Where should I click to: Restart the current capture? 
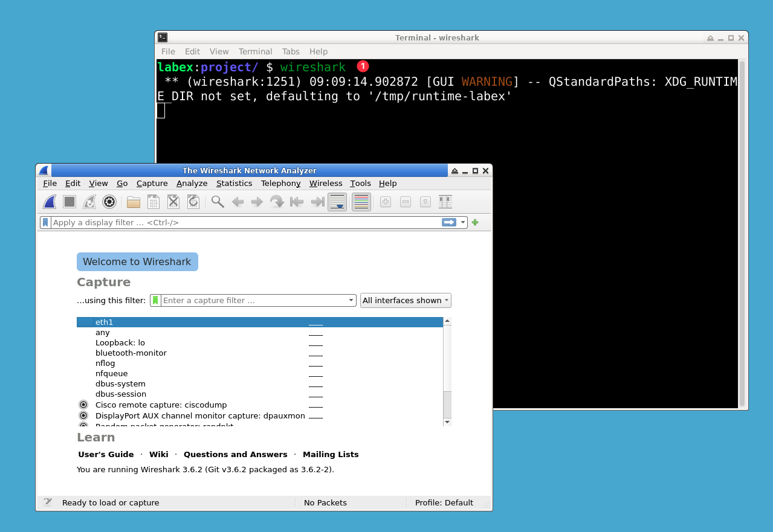(89, 202)
